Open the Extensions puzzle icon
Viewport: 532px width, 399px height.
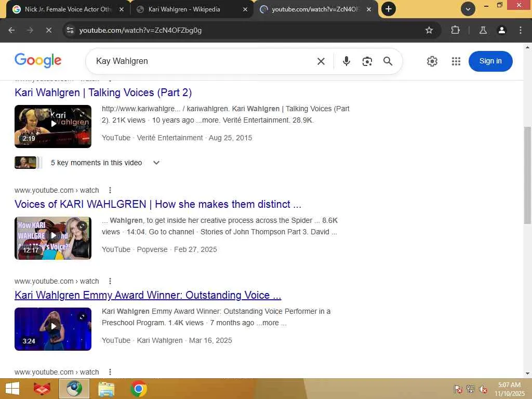point(455,30)
